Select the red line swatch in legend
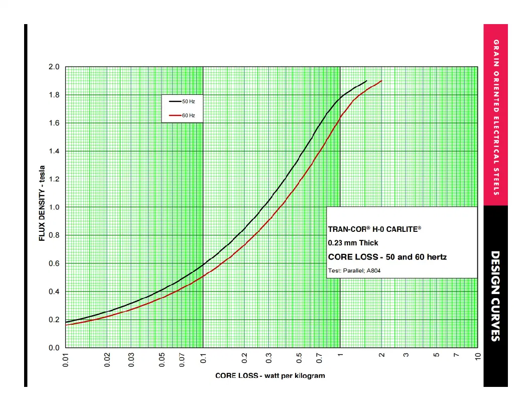Screen dimensions: 532x411 tap(175, 115)
